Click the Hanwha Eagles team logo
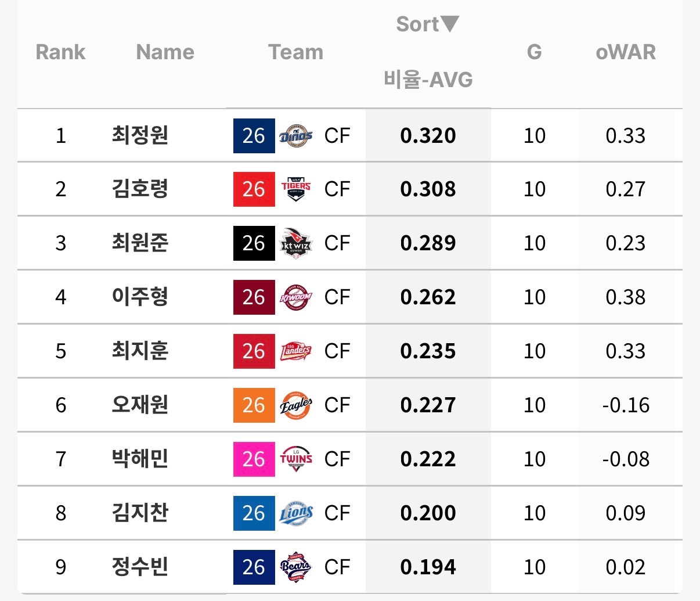 tap(295, 405)
